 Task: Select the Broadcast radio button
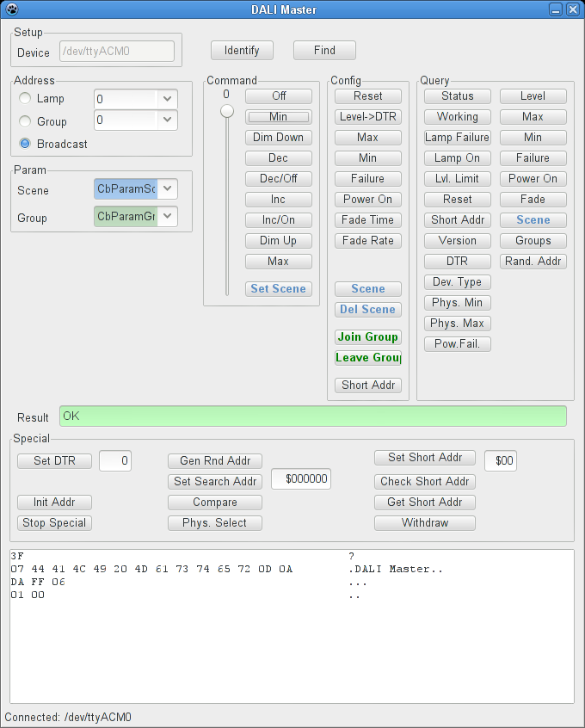(25, 144)
